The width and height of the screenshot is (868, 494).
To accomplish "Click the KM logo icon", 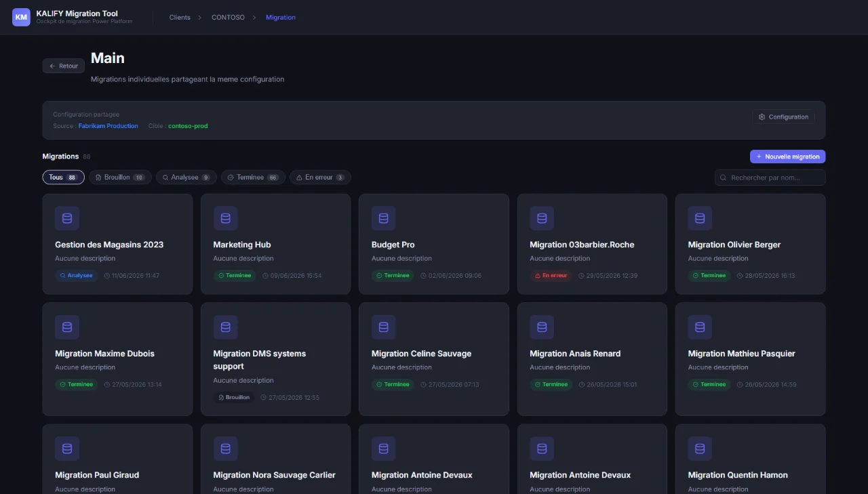I will pos(21,17).
